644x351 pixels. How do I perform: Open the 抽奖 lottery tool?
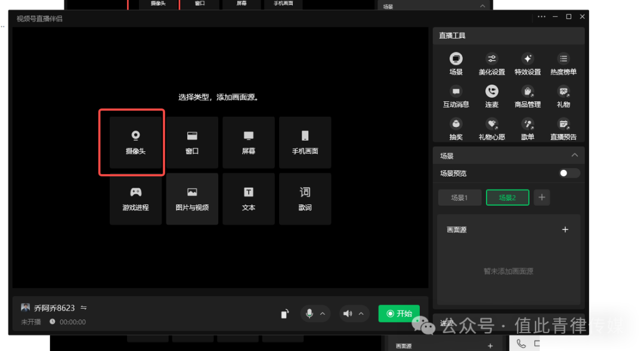(x=456, y=128)
